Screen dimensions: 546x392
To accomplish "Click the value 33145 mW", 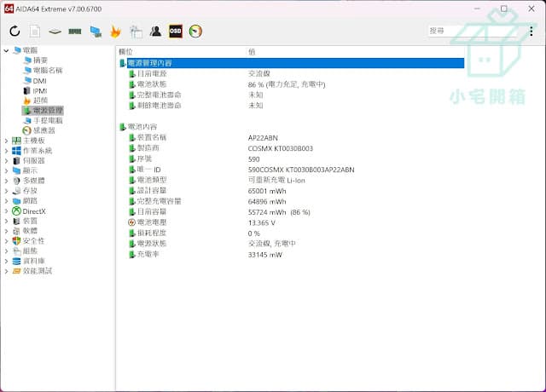I will (265, 255).
